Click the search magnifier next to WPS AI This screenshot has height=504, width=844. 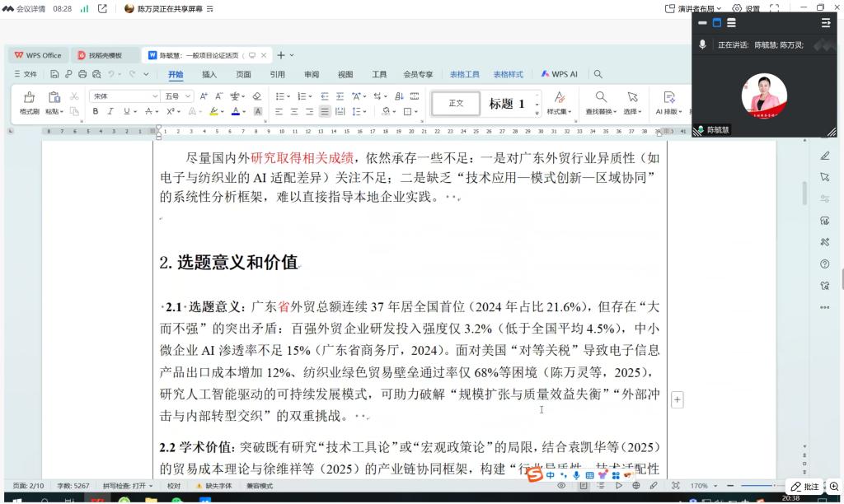598,74
